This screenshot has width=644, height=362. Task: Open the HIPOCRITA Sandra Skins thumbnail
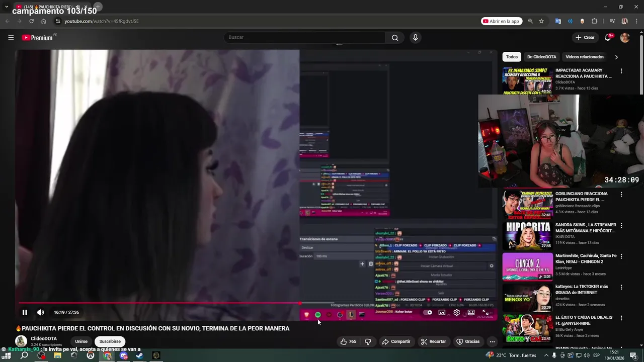[527, 235]
